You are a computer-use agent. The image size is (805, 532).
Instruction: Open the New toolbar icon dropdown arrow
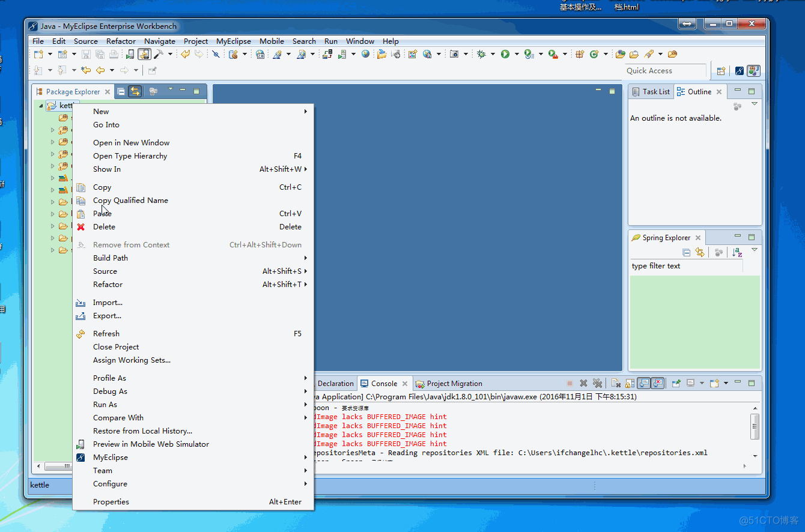click(50, 54)
